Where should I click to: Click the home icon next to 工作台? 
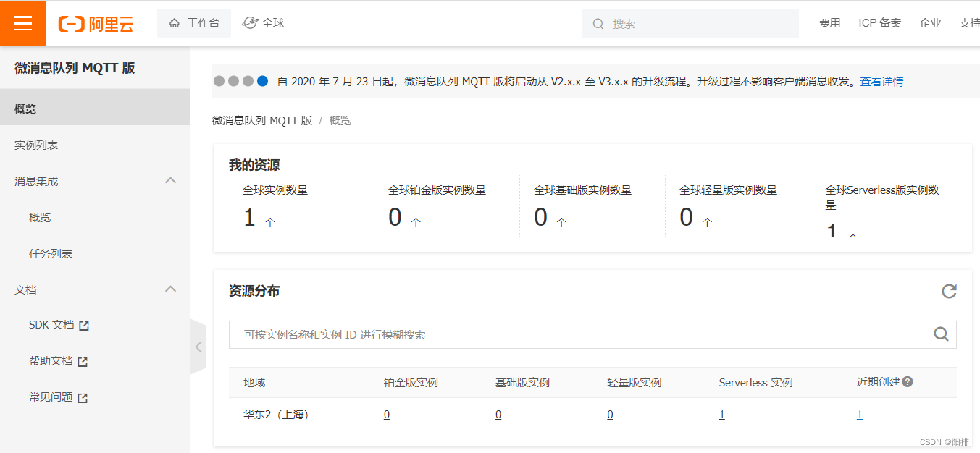pyautogui.click(x=174, y=23)
